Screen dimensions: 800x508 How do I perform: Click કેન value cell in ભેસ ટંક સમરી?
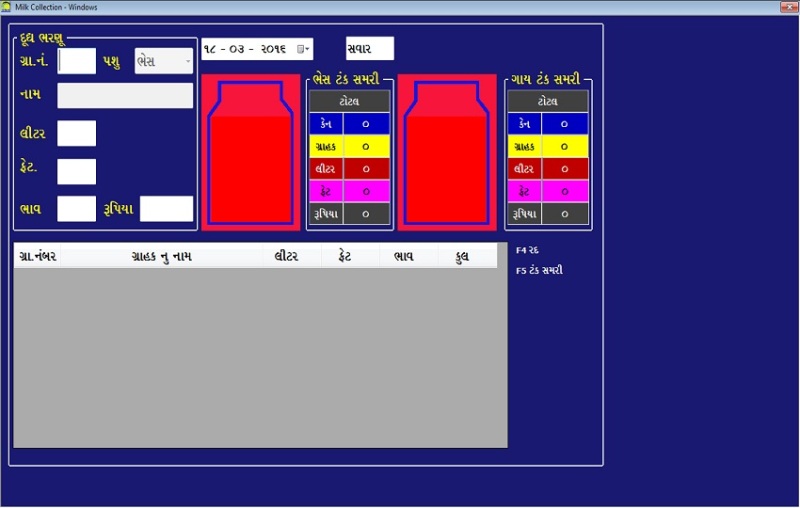[x=366, y=124]
